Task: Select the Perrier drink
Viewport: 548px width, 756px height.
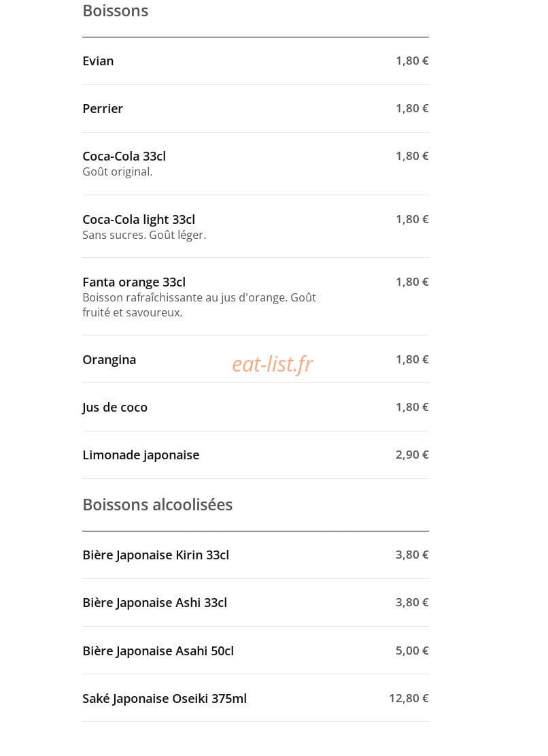Action: point(255,109)
